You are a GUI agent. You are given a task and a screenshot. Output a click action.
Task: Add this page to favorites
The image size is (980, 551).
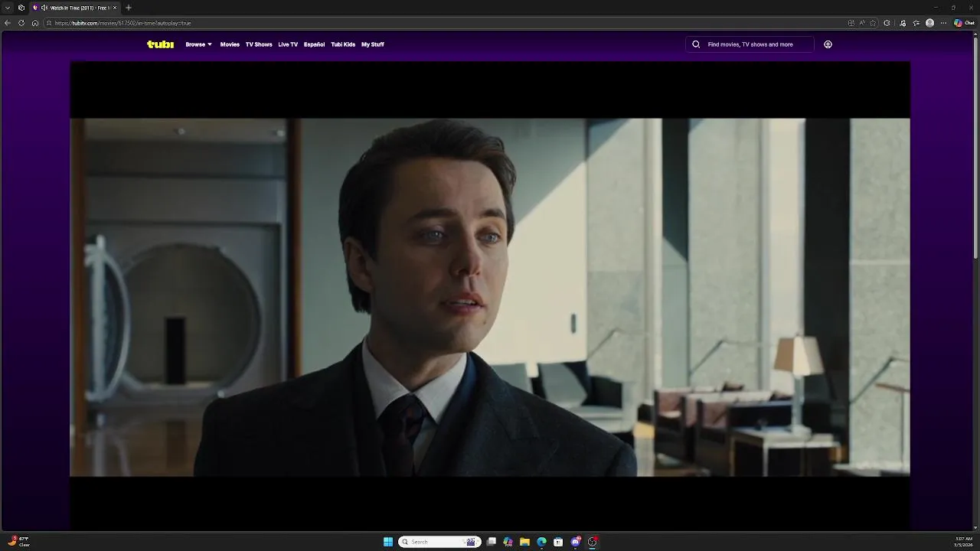pyautogui.click(x=873, y=23)
